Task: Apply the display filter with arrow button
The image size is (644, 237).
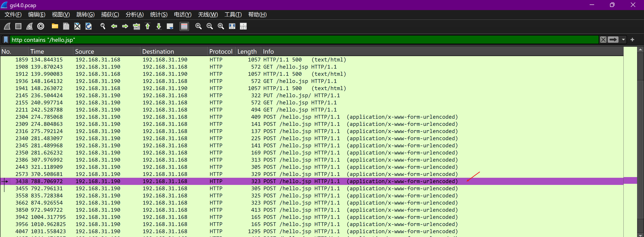Action: (613, 40)
